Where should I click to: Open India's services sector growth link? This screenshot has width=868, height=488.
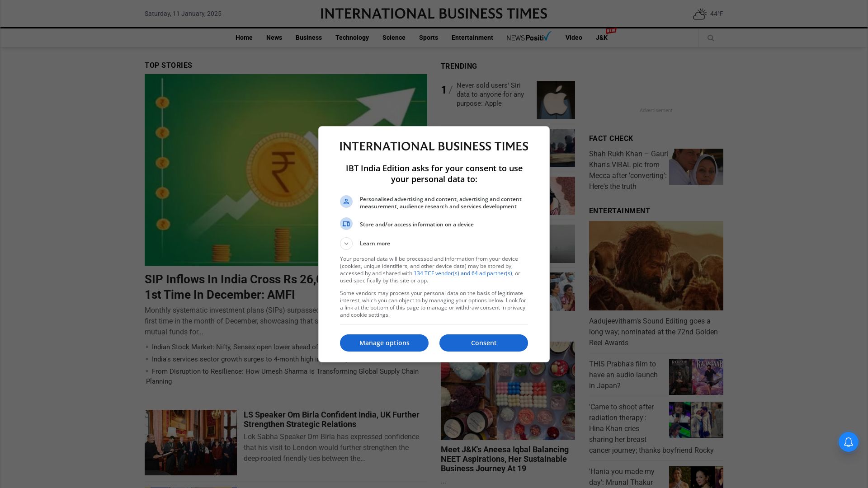pyautogui.click(x=235, y=359)
